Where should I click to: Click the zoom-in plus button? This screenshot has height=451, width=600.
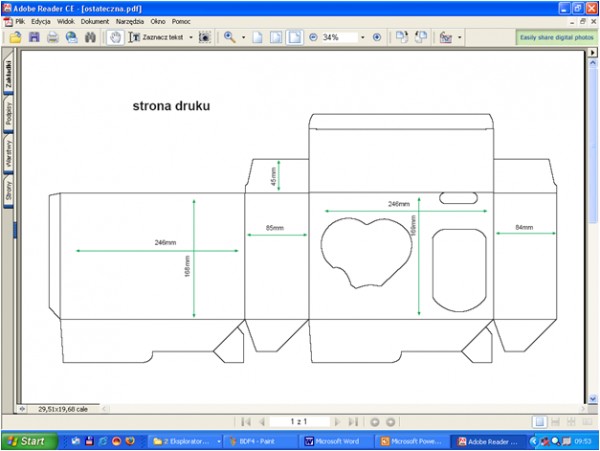coord(377,37)
